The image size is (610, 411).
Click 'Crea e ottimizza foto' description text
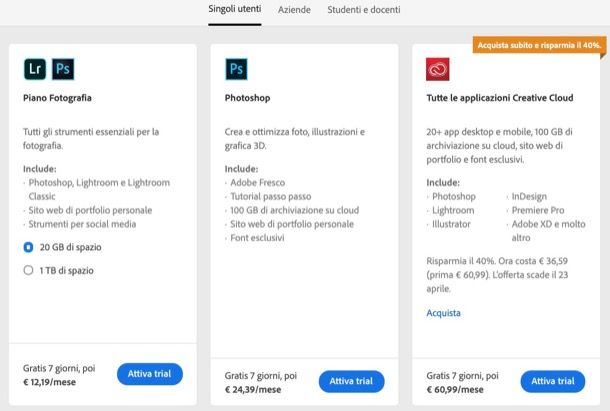coord(294,139)
